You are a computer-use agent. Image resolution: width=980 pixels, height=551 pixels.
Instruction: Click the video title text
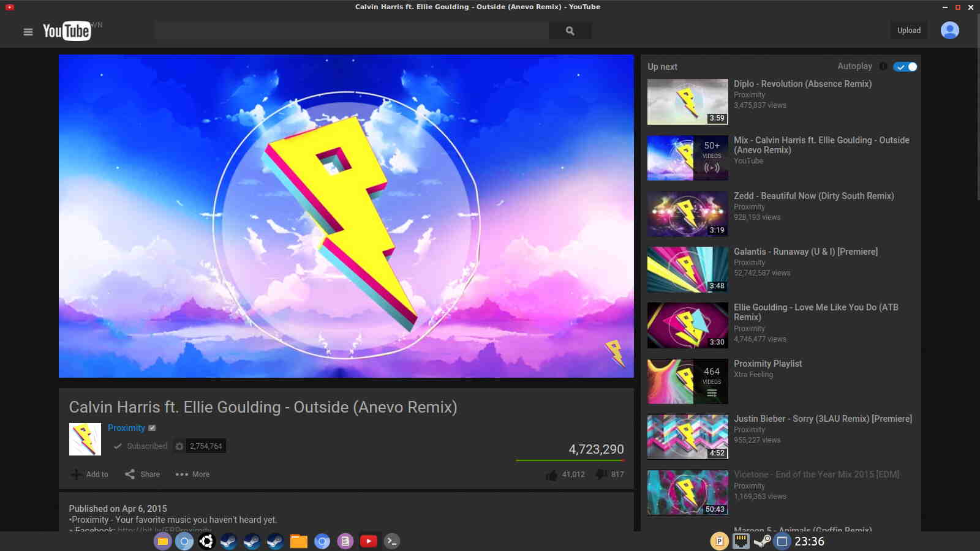[x=263, y=407]
